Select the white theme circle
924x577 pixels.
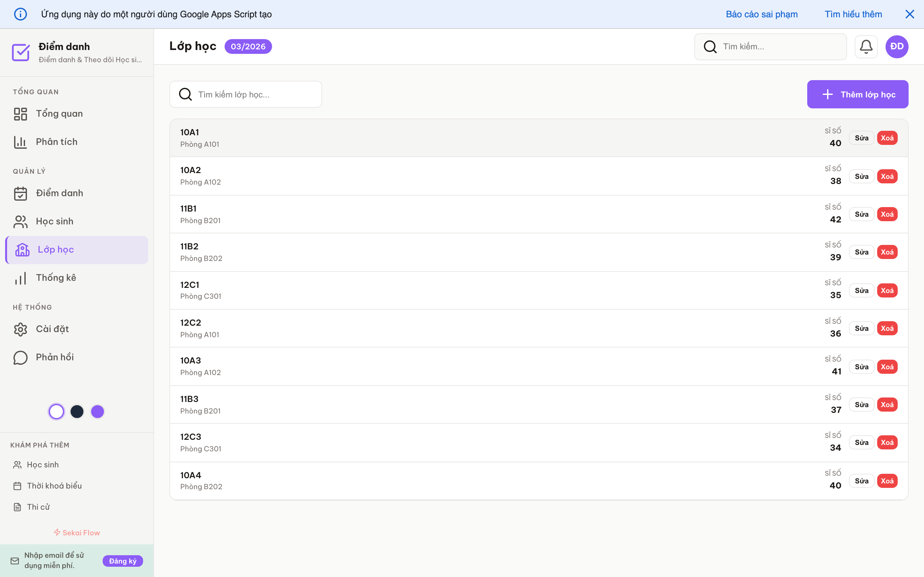(56, 411)
